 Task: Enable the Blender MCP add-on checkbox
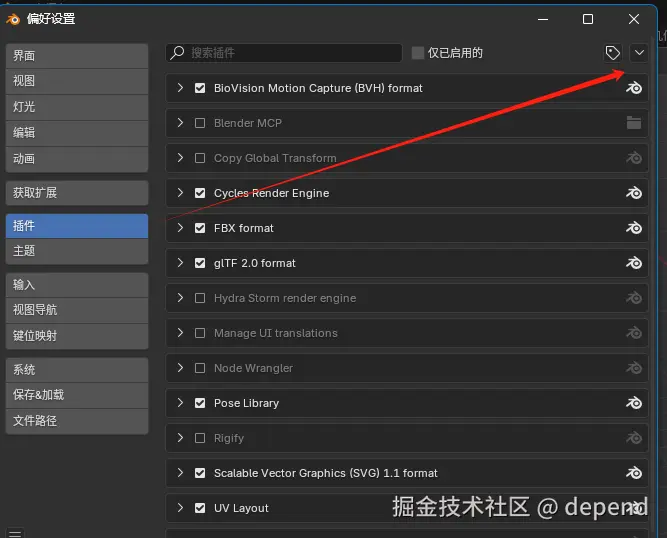[200, 123]
